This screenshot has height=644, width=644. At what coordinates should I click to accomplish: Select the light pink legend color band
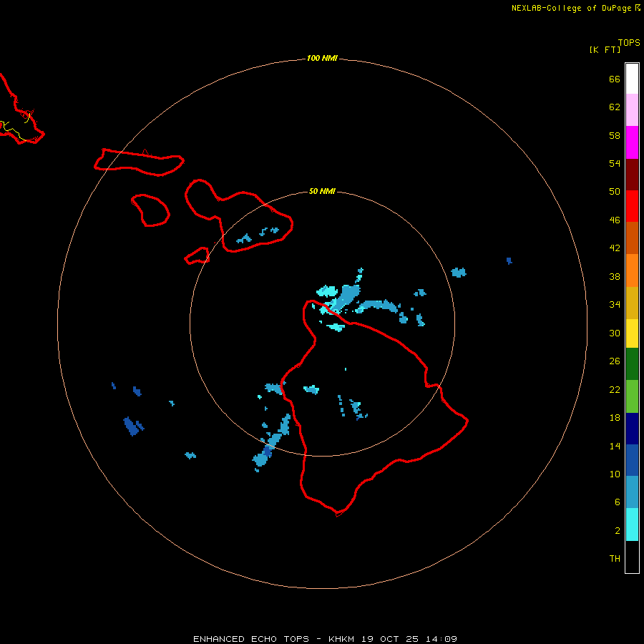[x=632, y=110]
